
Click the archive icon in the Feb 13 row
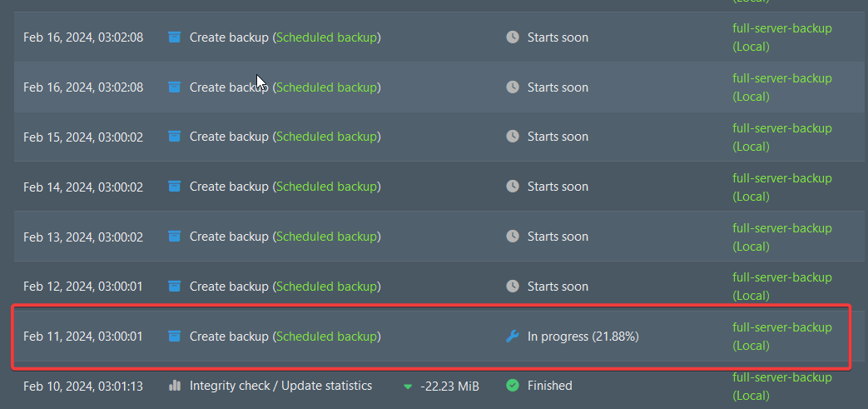coord(174,237)
